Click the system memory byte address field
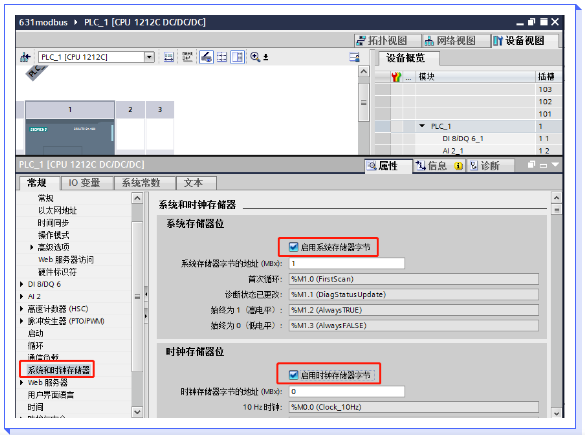The image size is (585, 438). coord(347,263)
